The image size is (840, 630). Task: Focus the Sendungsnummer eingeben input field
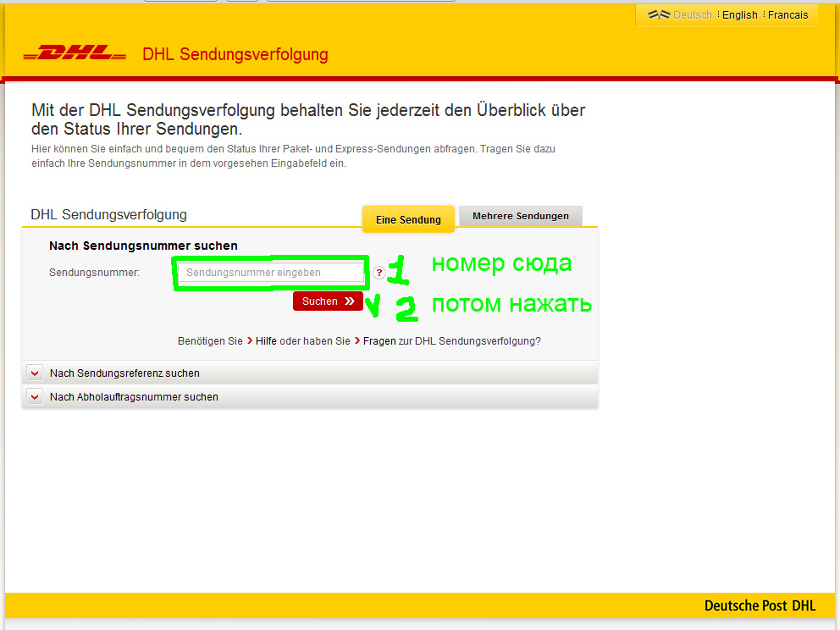click(x=270, y=273)
